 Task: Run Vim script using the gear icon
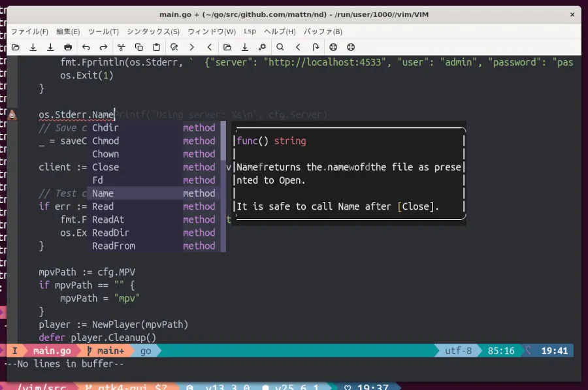point(262,47)
